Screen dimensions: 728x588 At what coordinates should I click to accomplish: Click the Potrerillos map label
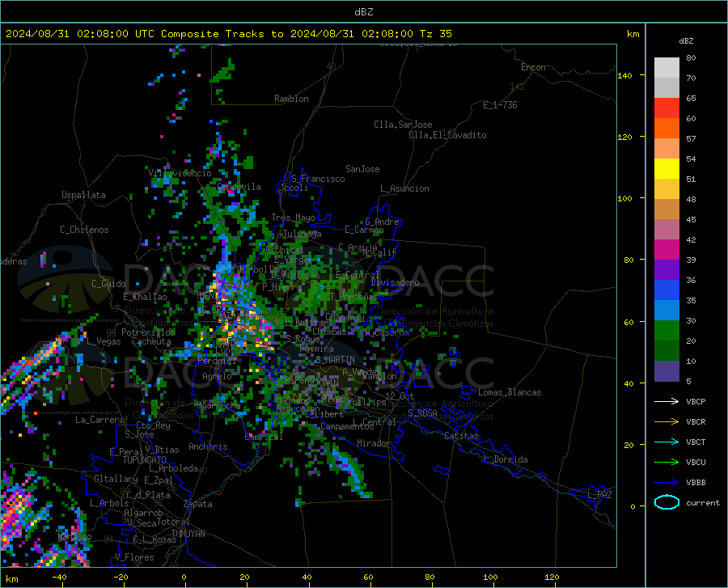pyautogui.click(x=148, y=332)
